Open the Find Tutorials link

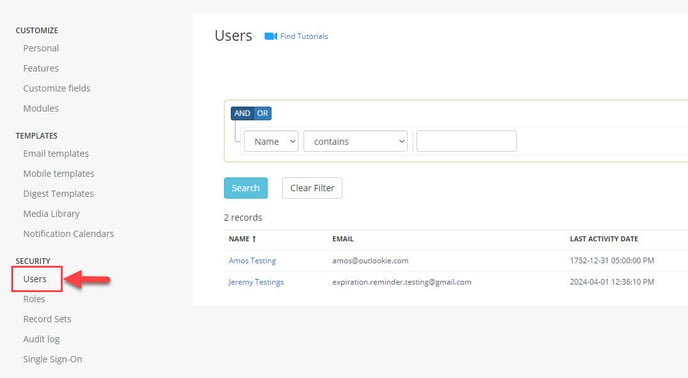[304, 36]
